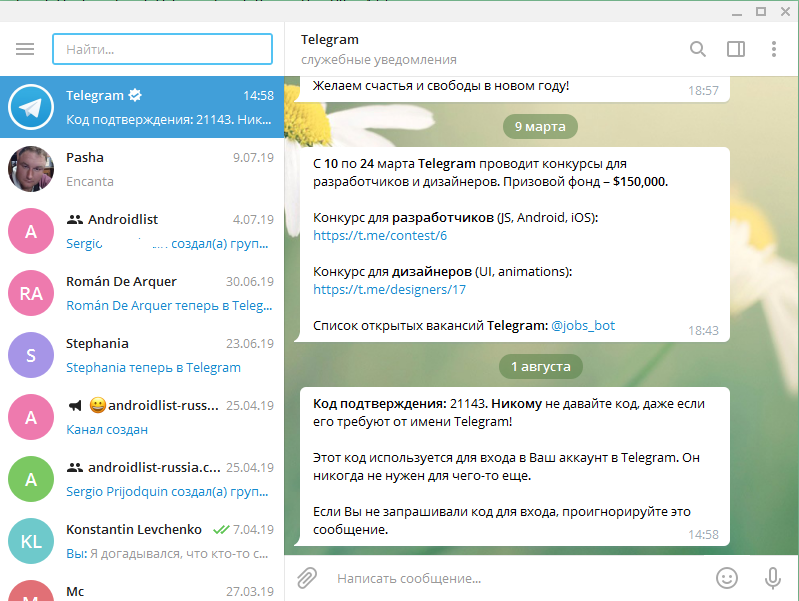The width and height of the screenshot is (799, 601).
Task: Click Stephania теперь в Telegram preview
Action: 153,368
